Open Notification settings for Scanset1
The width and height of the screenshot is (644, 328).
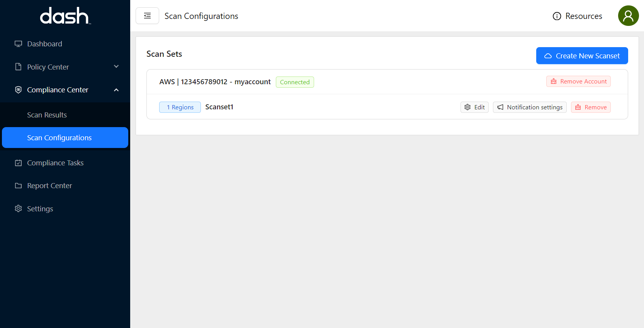click(530, 107)
